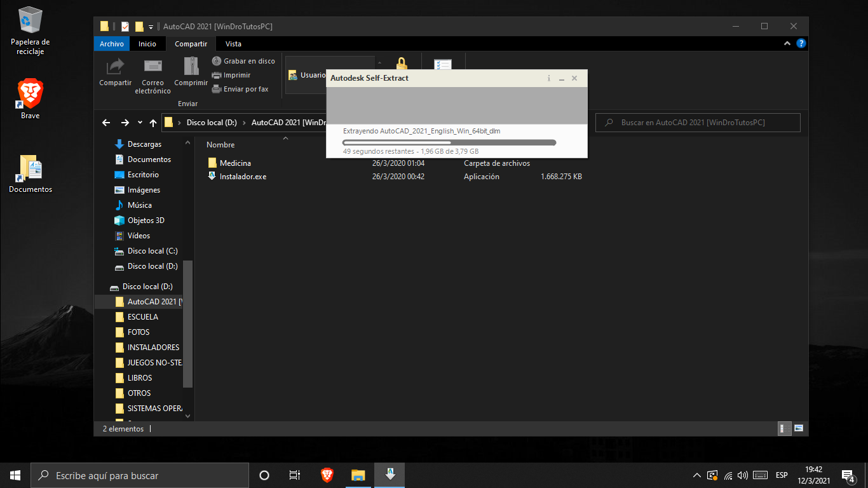Click the new folder icon in title bar
The image size is (868, 488).
pyautogui.click(x=139, y=26)
